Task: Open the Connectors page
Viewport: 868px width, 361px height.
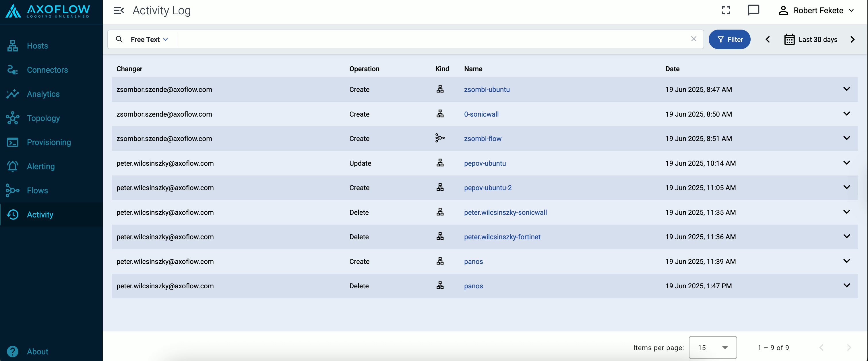Action: point(51,70)
